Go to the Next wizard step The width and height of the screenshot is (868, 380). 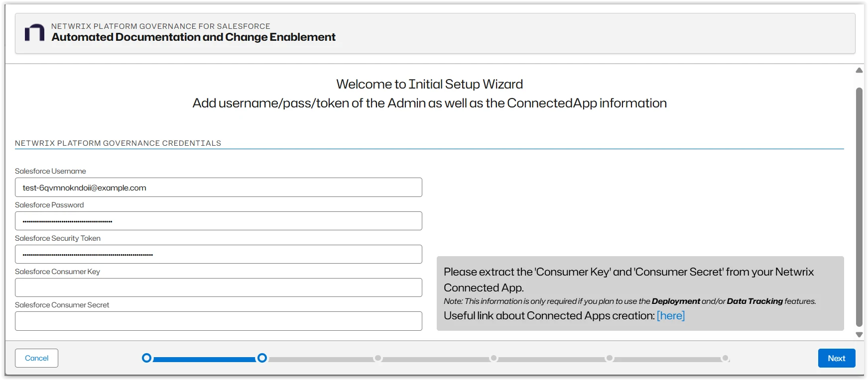coord(837,358)
